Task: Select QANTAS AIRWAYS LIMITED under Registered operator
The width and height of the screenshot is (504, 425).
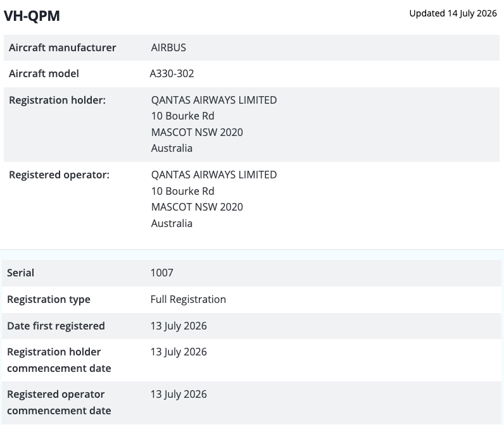Action: click(x=214, y=175)
